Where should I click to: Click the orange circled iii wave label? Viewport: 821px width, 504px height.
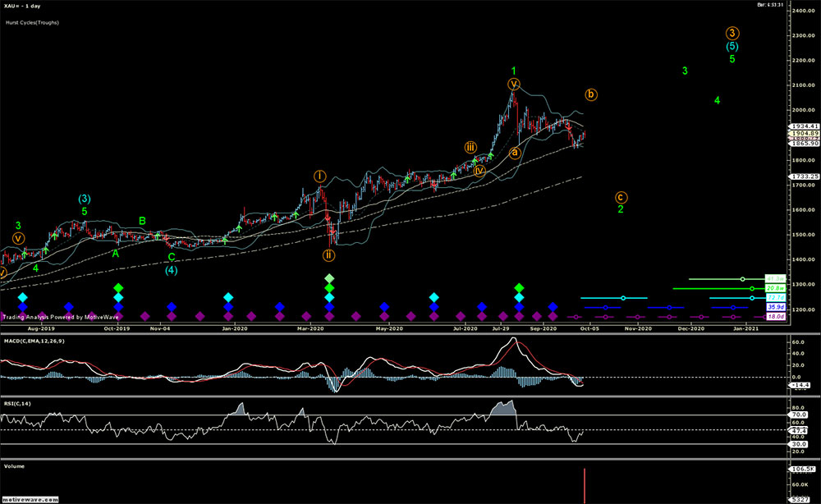tap(470, 147)
